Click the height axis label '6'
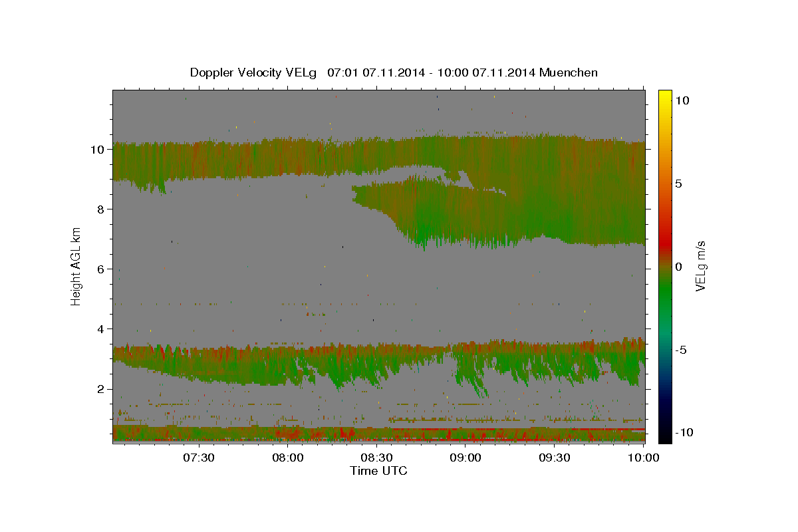This screenshot has width=798, height=532. tap(101, 269)
